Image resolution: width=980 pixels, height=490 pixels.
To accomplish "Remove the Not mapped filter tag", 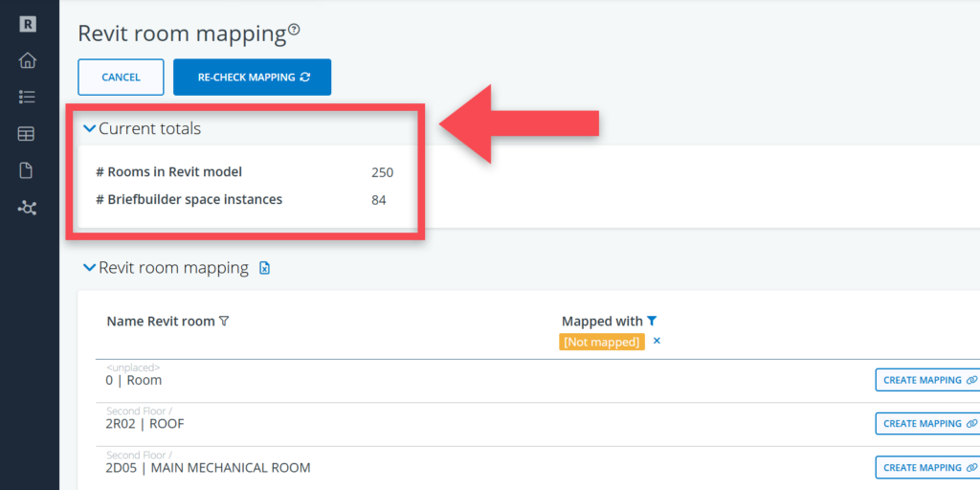I will click(657, 341).
